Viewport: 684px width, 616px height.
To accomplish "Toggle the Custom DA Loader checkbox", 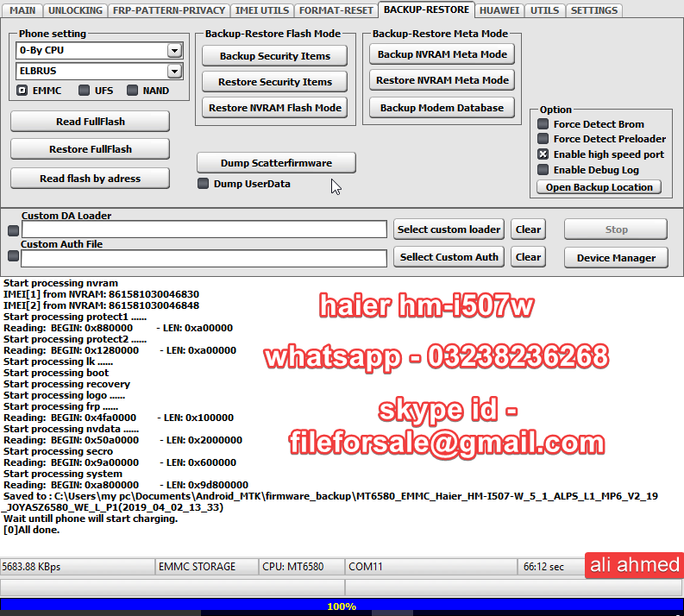I will (x=14, y=230).
